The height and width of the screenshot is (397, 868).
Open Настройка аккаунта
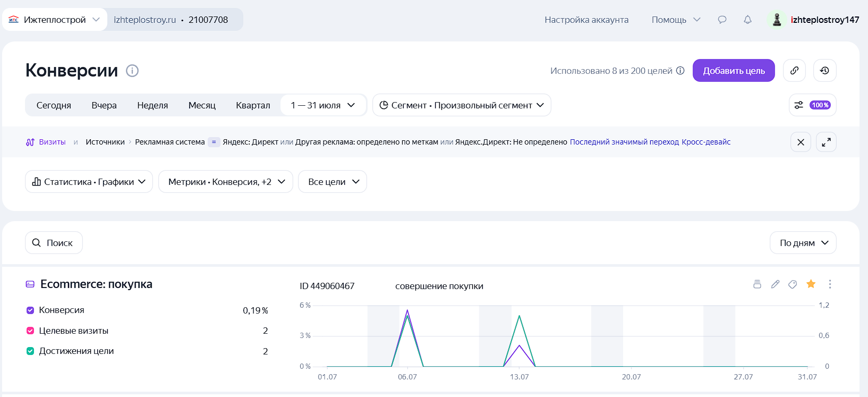[586, 20]
